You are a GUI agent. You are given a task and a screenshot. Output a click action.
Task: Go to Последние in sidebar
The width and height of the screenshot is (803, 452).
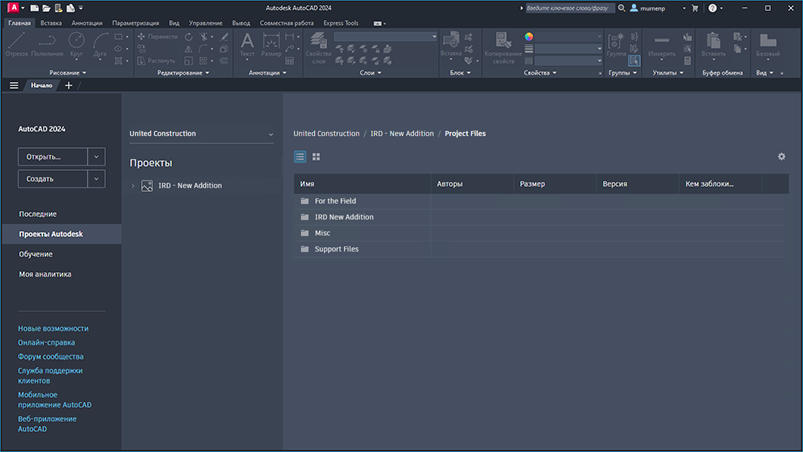tap(38, 214)
